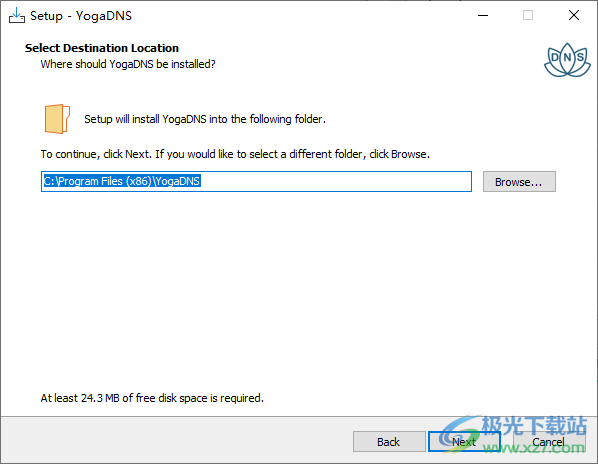
Task: Click the orange folder icon
Action: (x=57, y=119)
